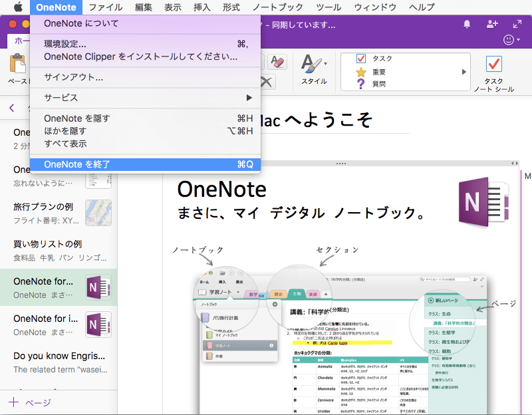Open the Apple menu
This screenshot has height=415, width=532.
pos(18,7)
